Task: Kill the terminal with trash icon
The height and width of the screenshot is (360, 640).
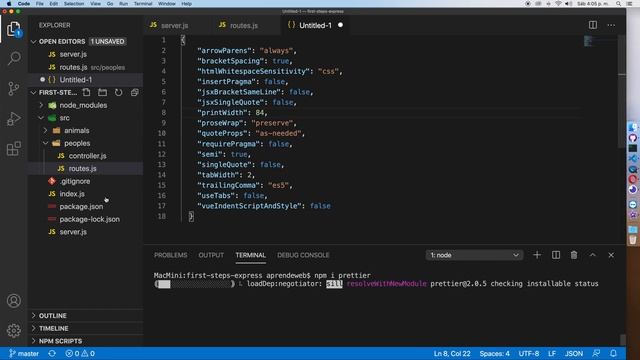Action: pyautogui.click(x=574, y=255)
